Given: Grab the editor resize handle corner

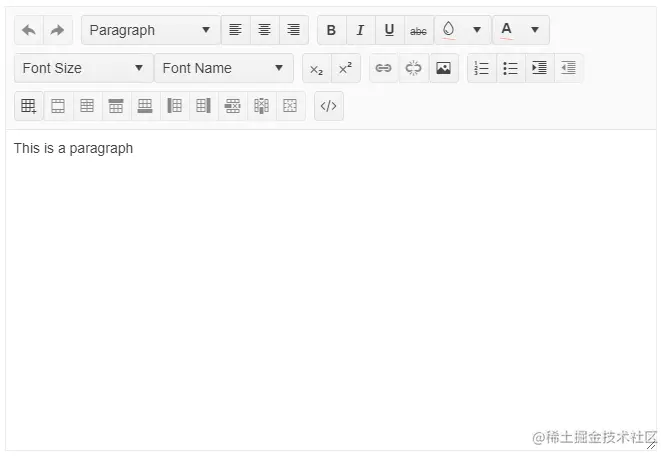Looking at the screenshot, I should click(651, 445).
